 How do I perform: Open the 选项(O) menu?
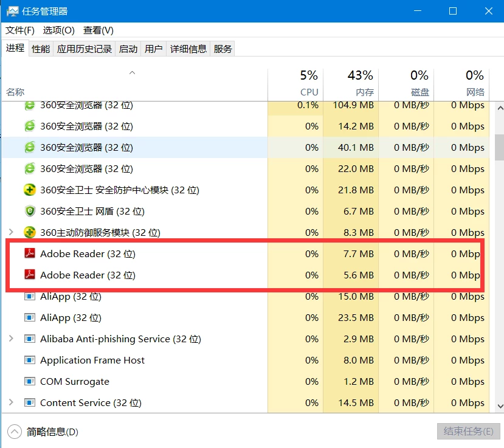(59, 30)
